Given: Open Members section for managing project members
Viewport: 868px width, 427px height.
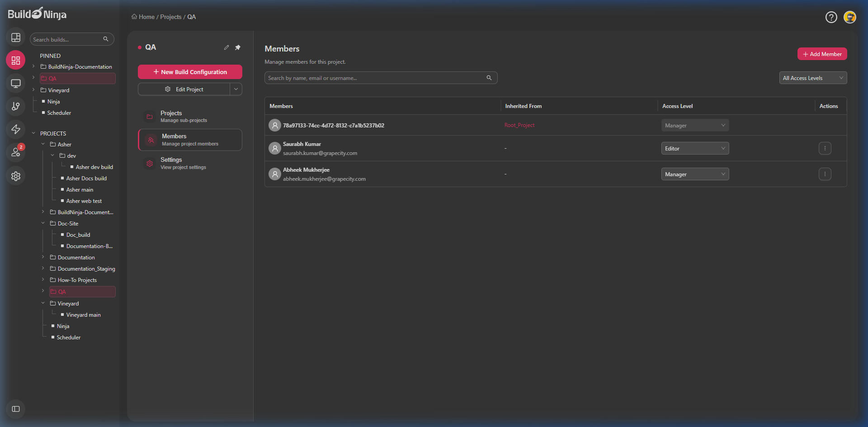Looking at the screenshot, I should pyautogui.click(x=190, y=140).
